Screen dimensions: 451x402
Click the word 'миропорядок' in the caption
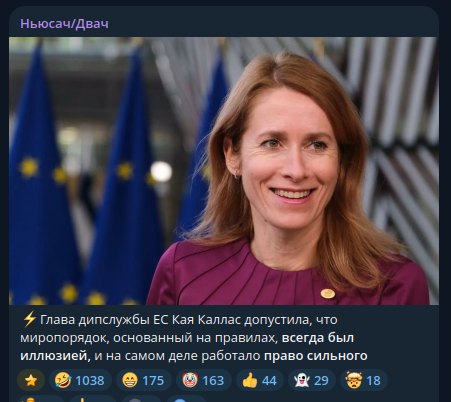click(x=64, y=338)
